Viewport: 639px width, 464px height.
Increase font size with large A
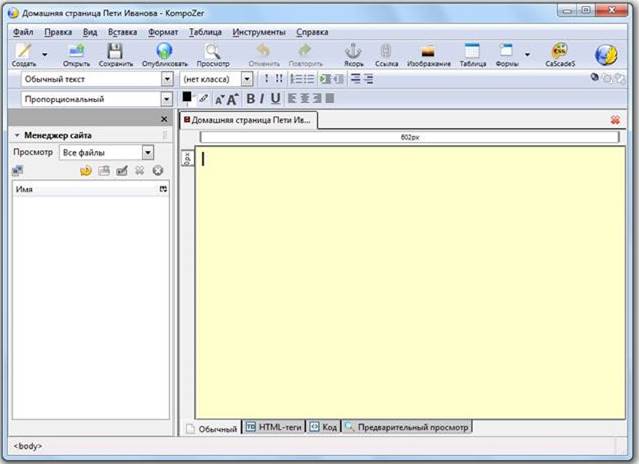[x=232, y=99]
